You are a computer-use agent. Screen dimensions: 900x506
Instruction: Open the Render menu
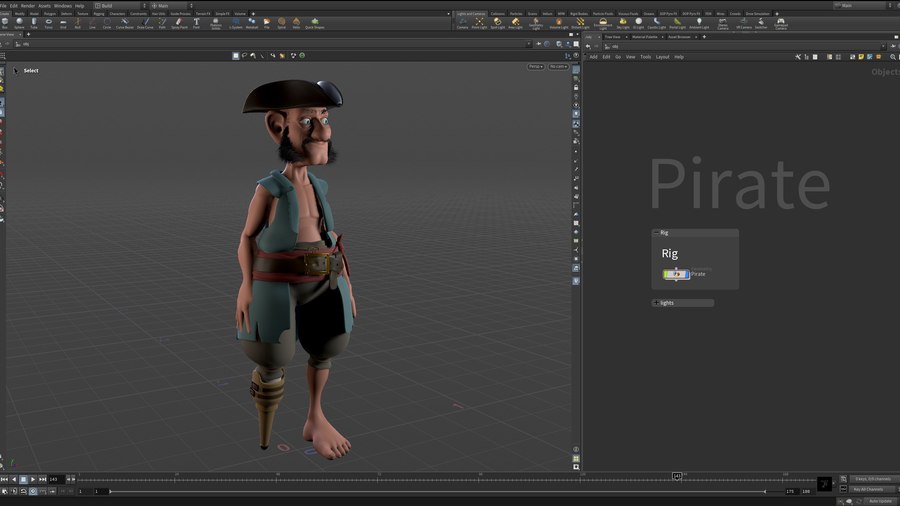click(28, 5)
